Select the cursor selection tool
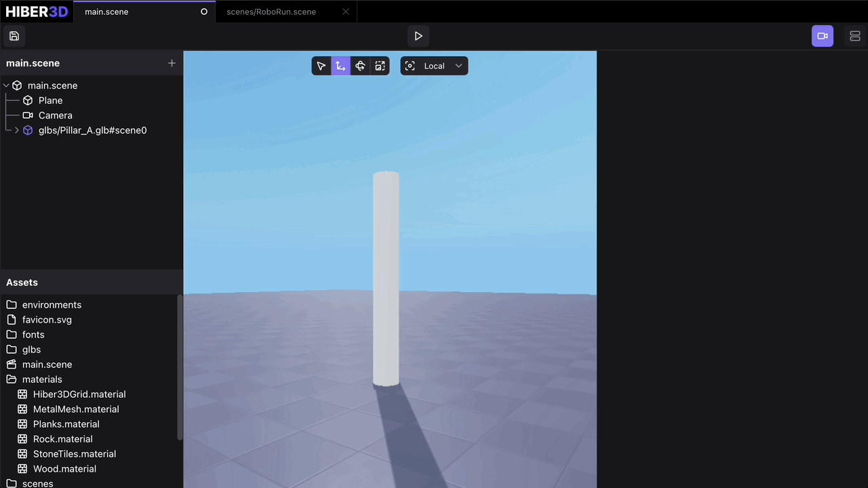Viewport: 868px width, 488px height. [x=321, y=66]
